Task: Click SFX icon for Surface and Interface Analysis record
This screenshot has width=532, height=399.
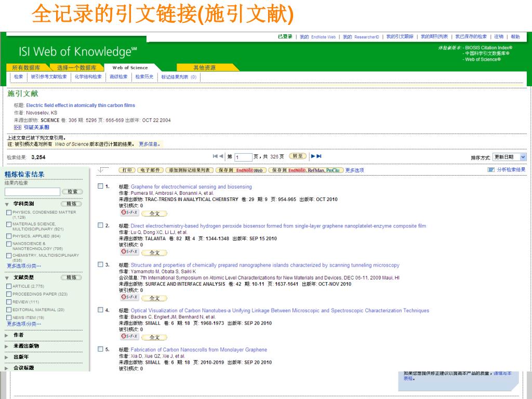Action: click(129, 297)
